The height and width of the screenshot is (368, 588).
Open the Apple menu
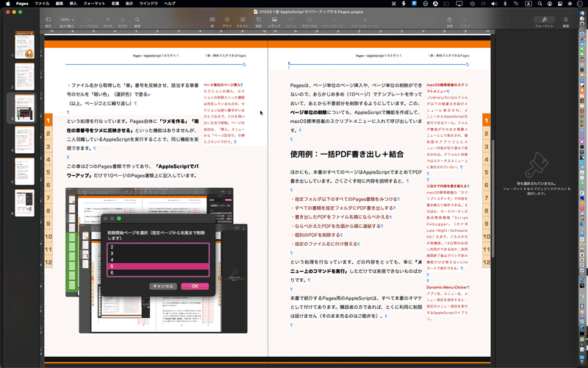[8, 4]
